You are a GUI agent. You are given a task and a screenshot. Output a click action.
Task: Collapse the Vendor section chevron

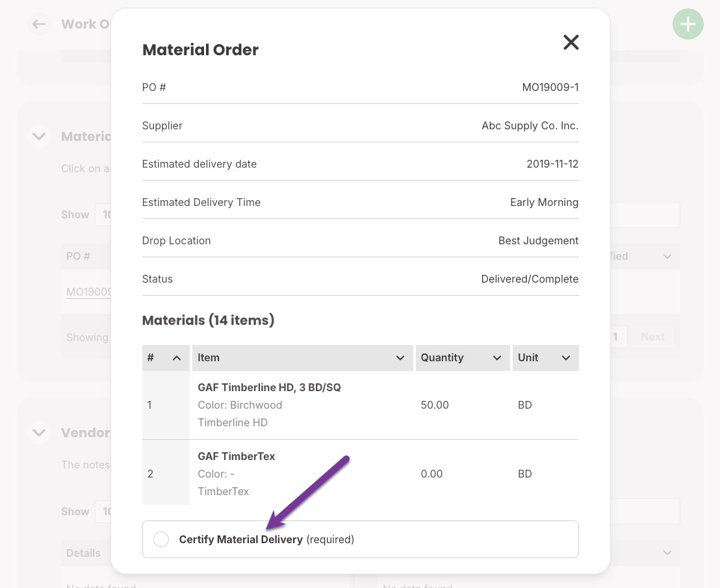coord(39,433)
